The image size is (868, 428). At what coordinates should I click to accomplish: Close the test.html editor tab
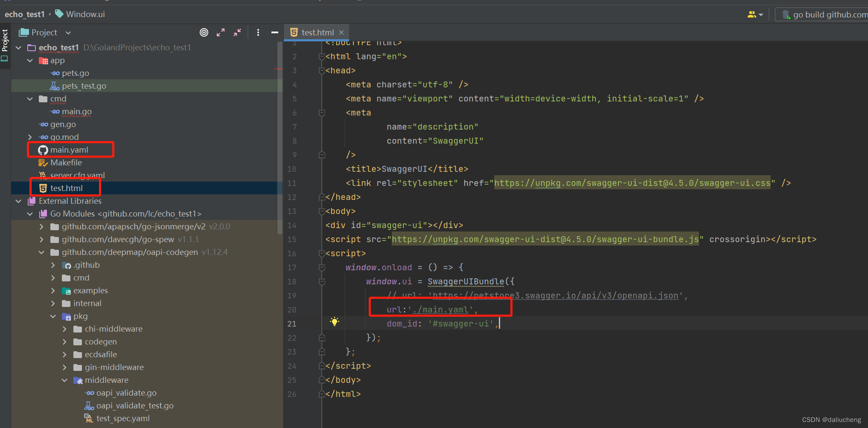point(341,32)
